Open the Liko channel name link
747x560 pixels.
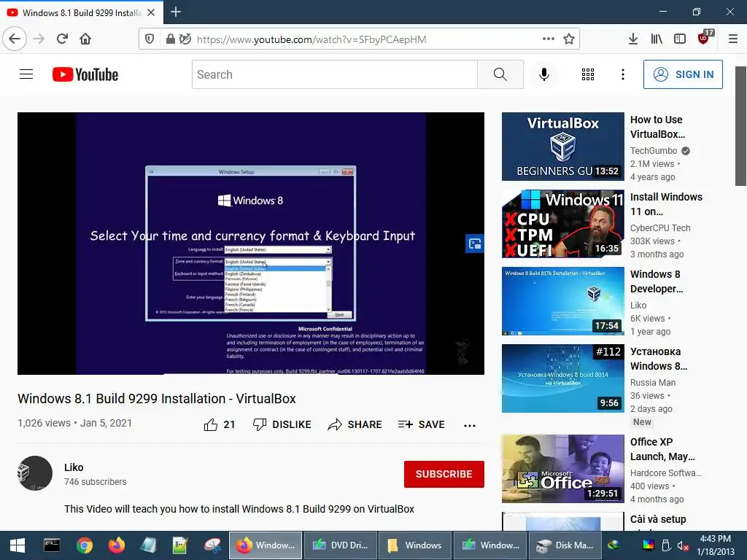pos(74,467)
